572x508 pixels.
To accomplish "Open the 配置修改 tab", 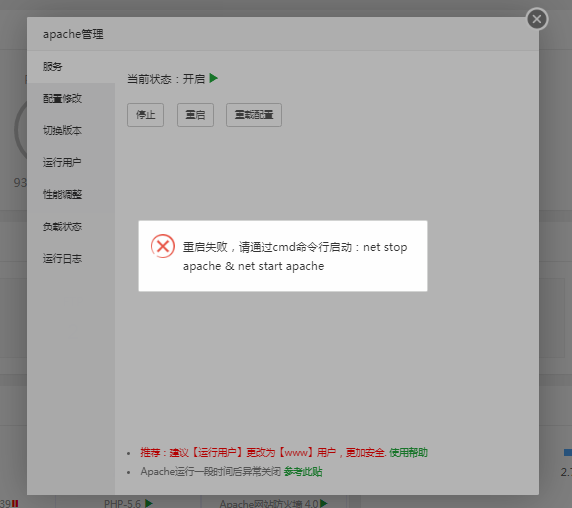I will click(71, 98).
